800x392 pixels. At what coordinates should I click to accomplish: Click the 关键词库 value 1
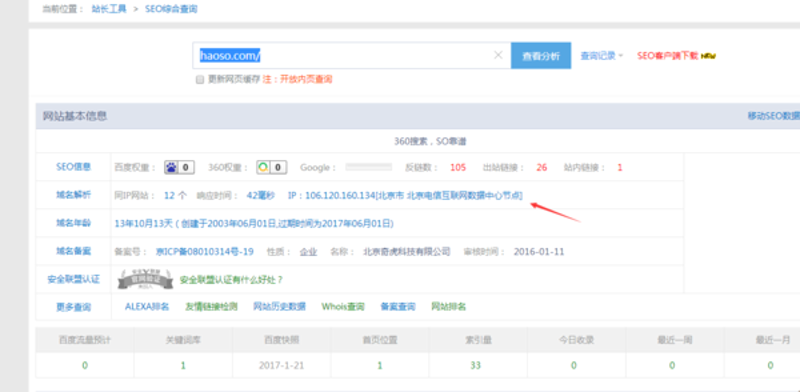click(183, 365)
